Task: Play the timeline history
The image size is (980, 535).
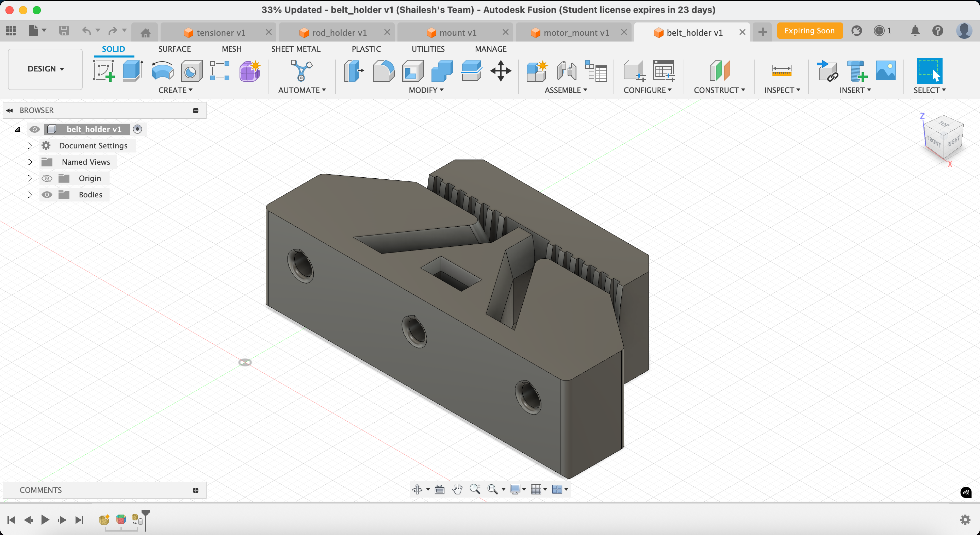Action: (x=45, y=520)
